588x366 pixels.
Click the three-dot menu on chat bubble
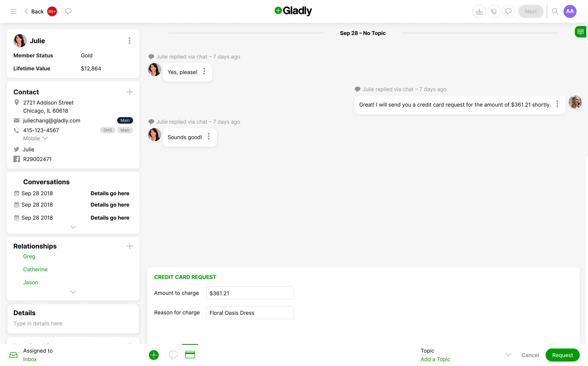point(205,72)
